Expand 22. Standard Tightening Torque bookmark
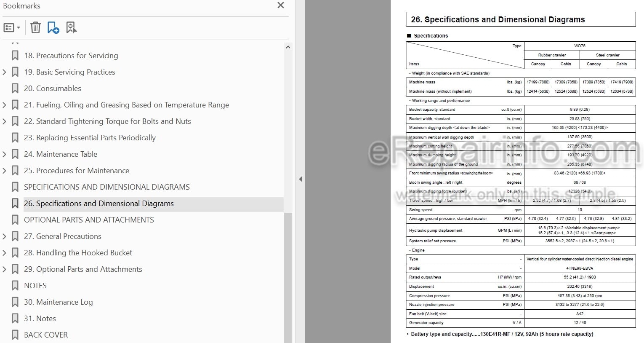 click(4, 121)
